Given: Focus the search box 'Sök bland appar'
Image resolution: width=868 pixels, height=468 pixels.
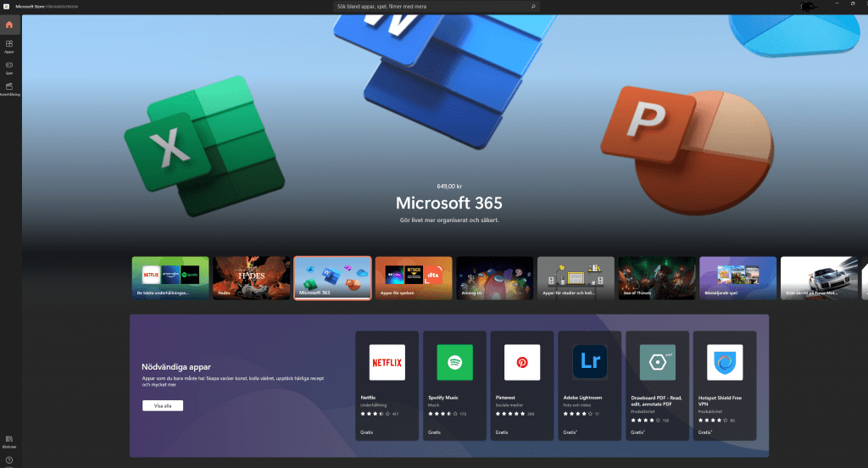Looking at the screenshot, I should click(x=437, y=7).
